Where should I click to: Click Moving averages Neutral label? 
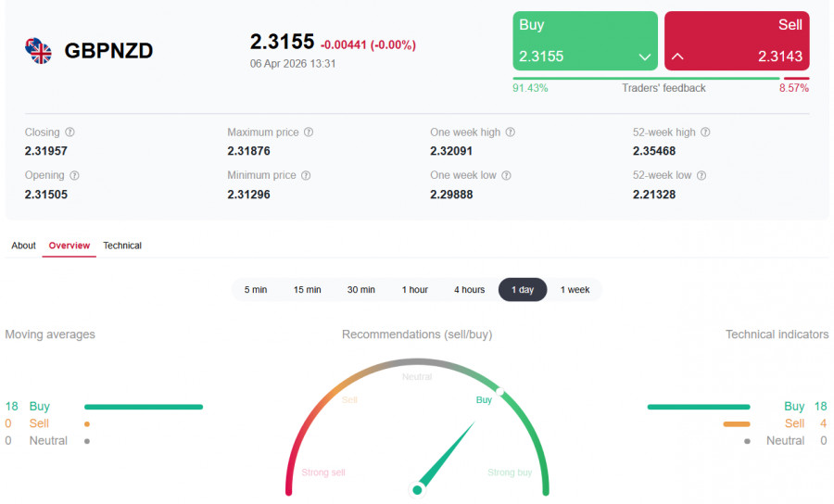[x=48, y=441]
